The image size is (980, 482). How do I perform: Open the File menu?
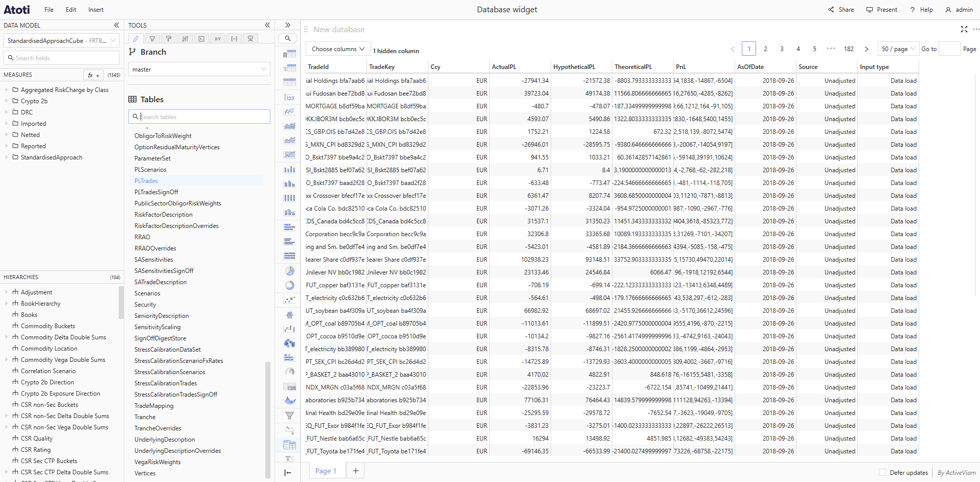[x=49, y=10]
